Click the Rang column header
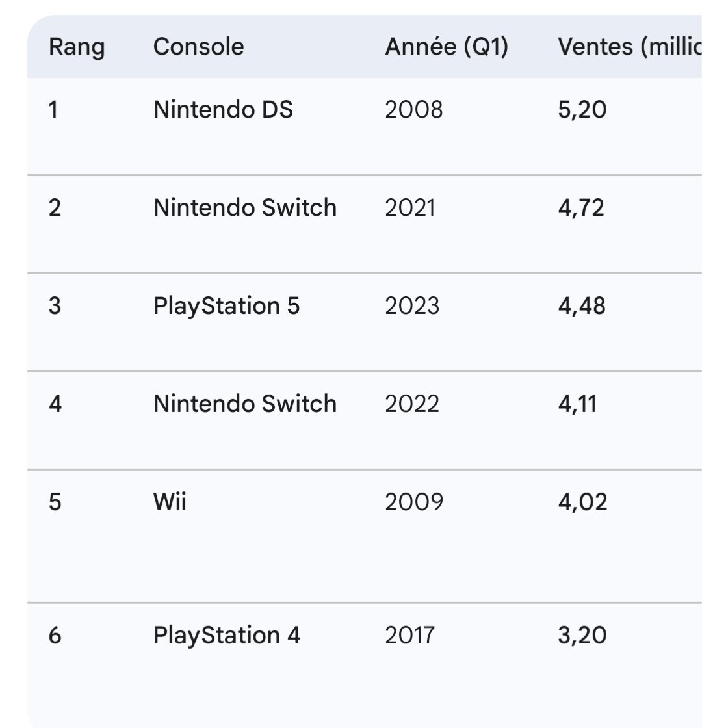The height and width of the screenshot is (728, 702). 76,47
